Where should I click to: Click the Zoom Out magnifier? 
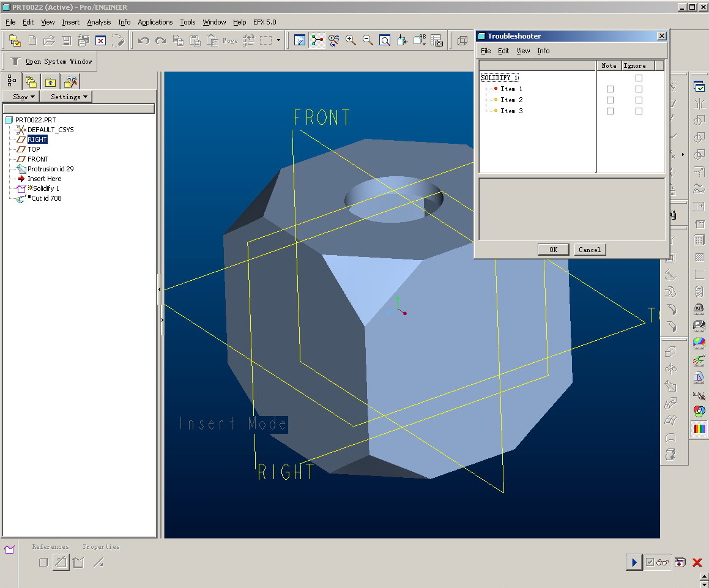tap(368, 40)
